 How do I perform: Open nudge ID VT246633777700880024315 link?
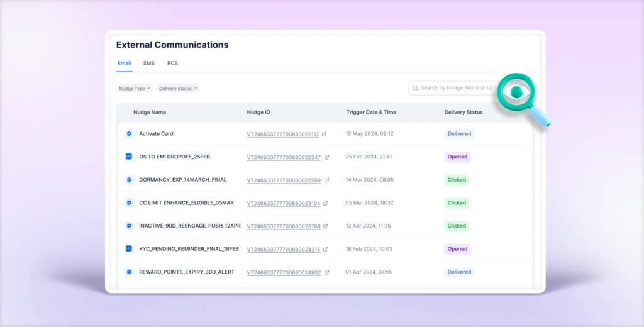(x=284, y=250)
